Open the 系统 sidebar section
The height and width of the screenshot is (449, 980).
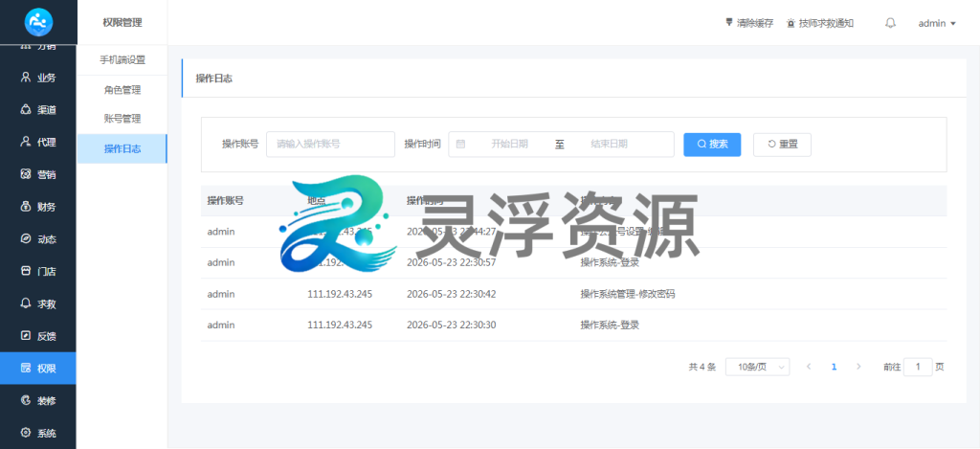(x=38, y=433)
